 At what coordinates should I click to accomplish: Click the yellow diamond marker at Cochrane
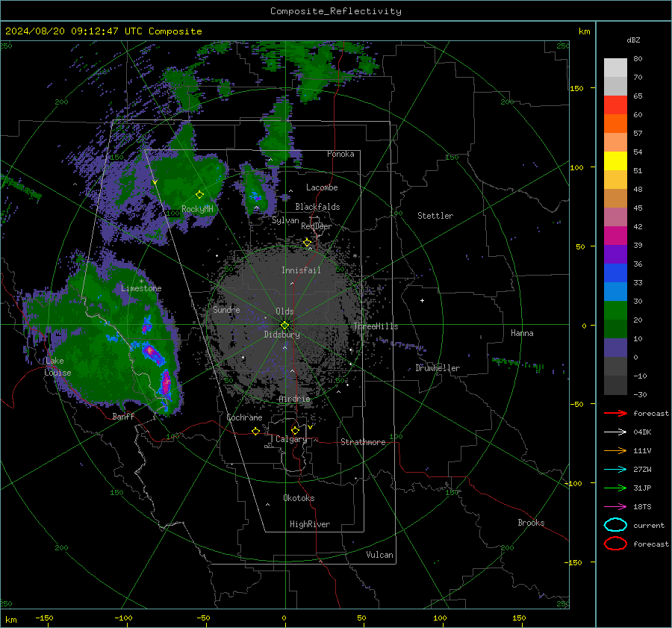255,431
